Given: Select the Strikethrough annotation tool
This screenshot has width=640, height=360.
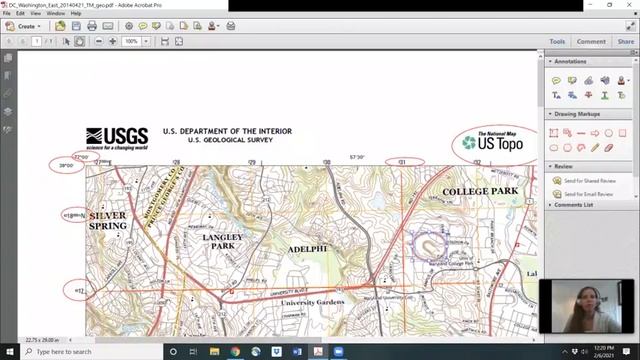Looking at the screenshot, I should (x=589, y=95).
